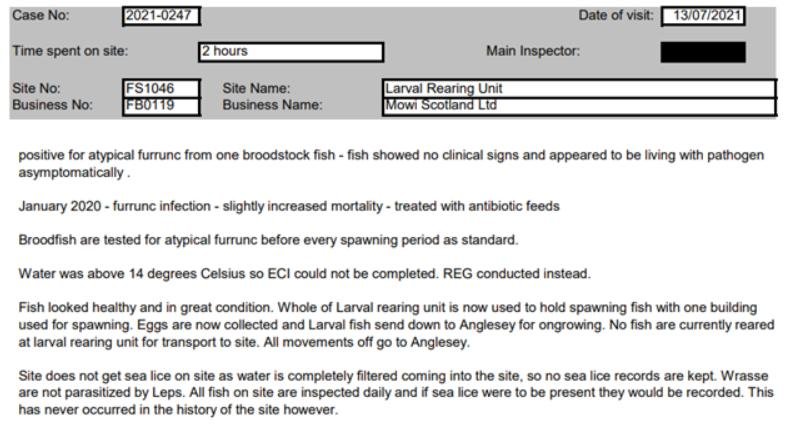
Task: Click the 'Time spent on site:' label
Action: tap(70, 51)
